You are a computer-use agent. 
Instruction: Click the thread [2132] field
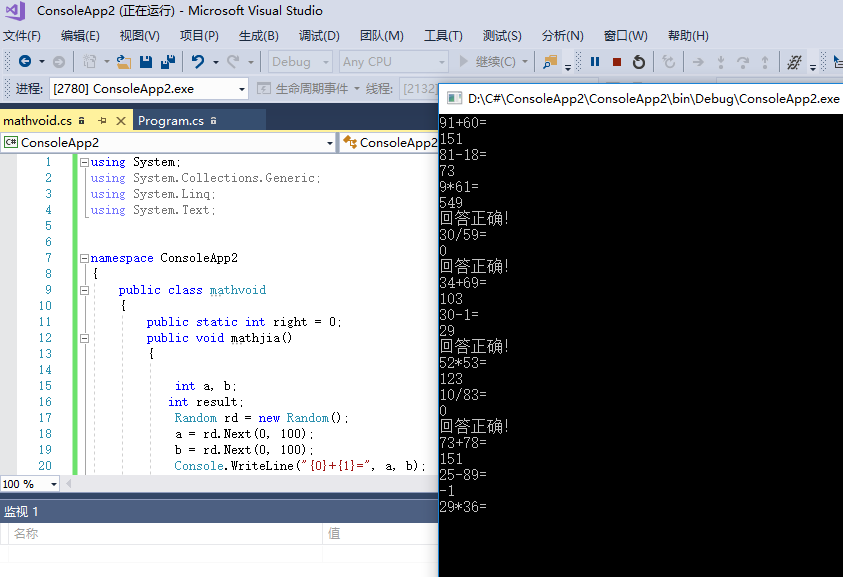420,89
